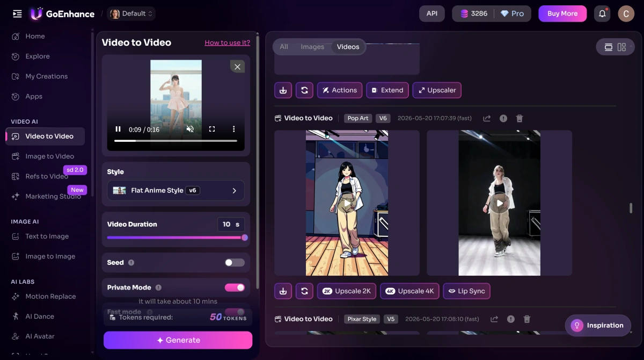Show Seed info tooltip icon
Image resolution: width=644 pixels, height=360 pixels.
pyautogui.click(x=131, y=263)
